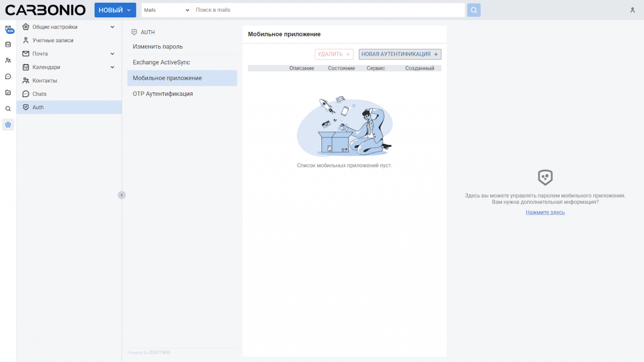
Task: Open Контакты settings
Action: coord(69,80)
